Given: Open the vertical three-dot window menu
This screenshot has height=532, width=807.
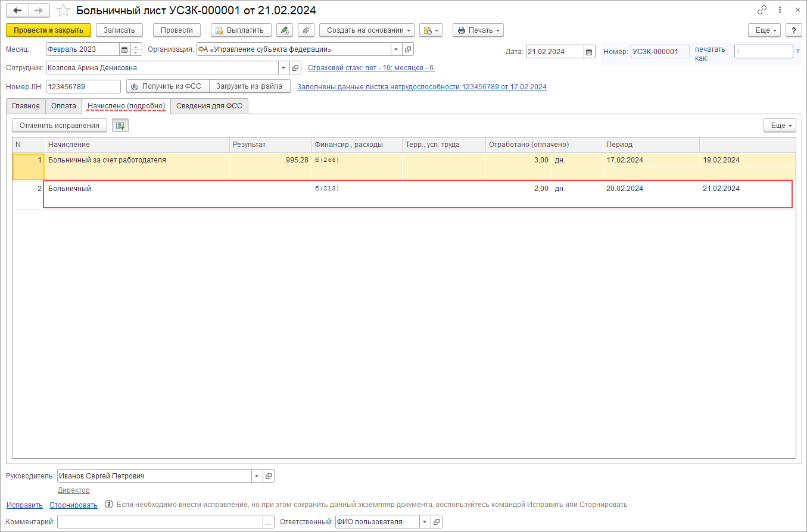Looking at the screenshot, I should click(x=780, y=10).
